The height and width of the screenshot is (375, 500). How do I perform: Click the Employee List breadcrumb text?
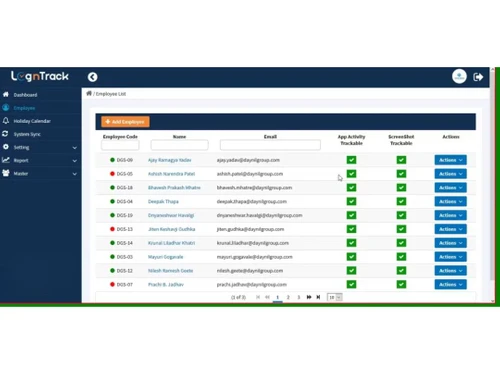(111, 94)
